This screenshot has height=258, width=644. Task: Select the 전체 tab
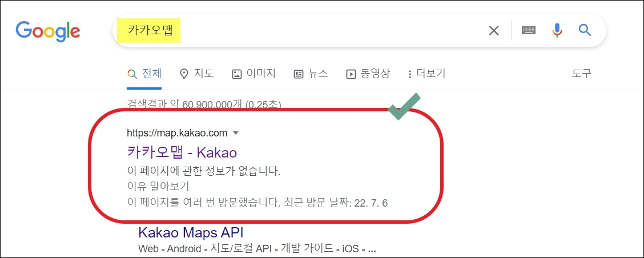tap(144, 74)
